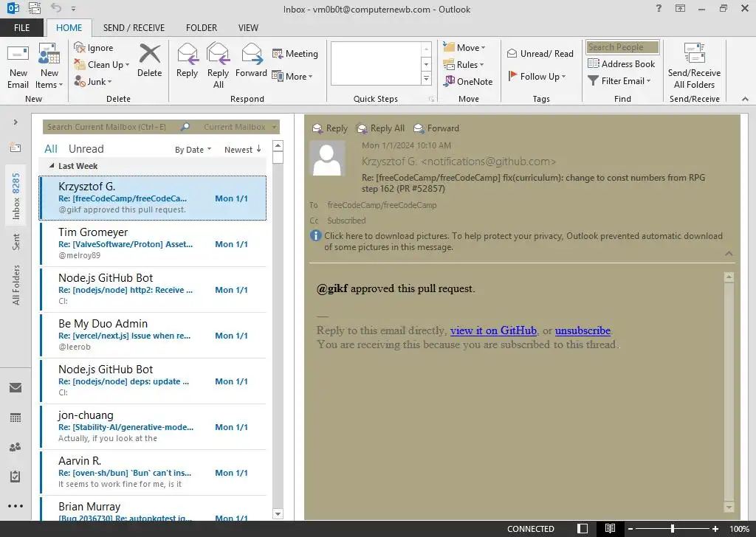The width and height of the screenshot is (756, 537).
Task: Ignore the selected conversation
Action: tap(94, 48)
